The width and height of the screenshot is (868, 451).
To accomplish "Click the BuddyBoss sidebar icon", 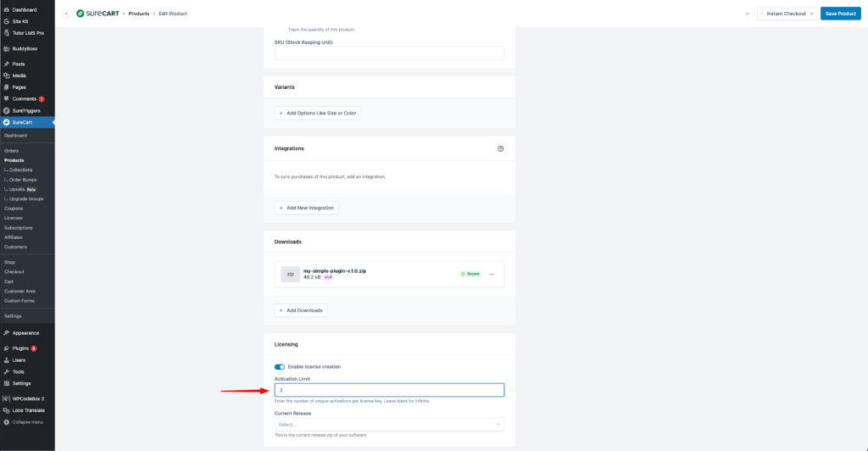I will click(7, 48).
